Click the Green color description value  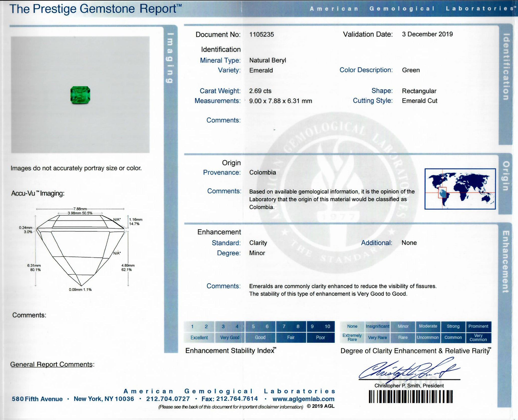tap(411, 70)
